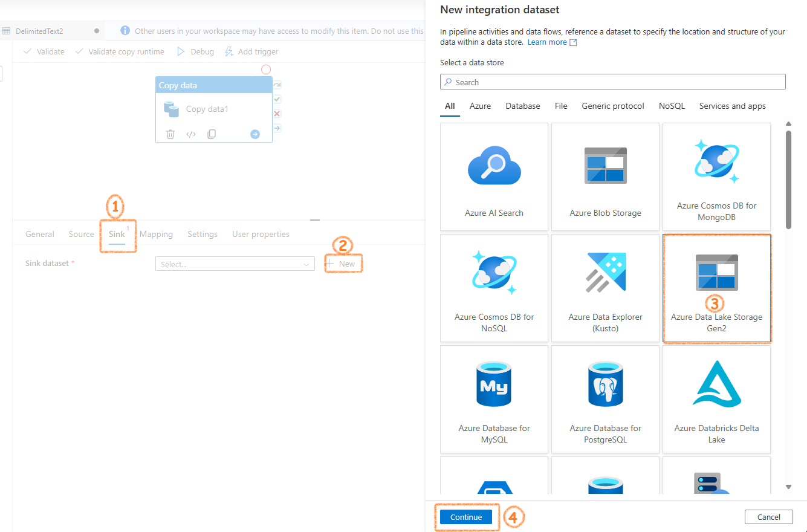807x532 pixels.
Task: Select the Azure Blob Storage tile
Action: 605,177
